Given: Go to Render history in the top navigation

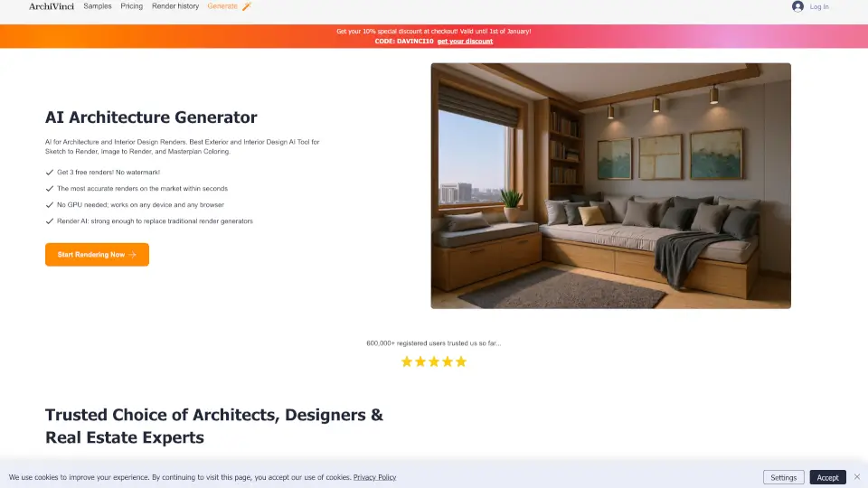Looking at the screenshot, I should 175,6.
